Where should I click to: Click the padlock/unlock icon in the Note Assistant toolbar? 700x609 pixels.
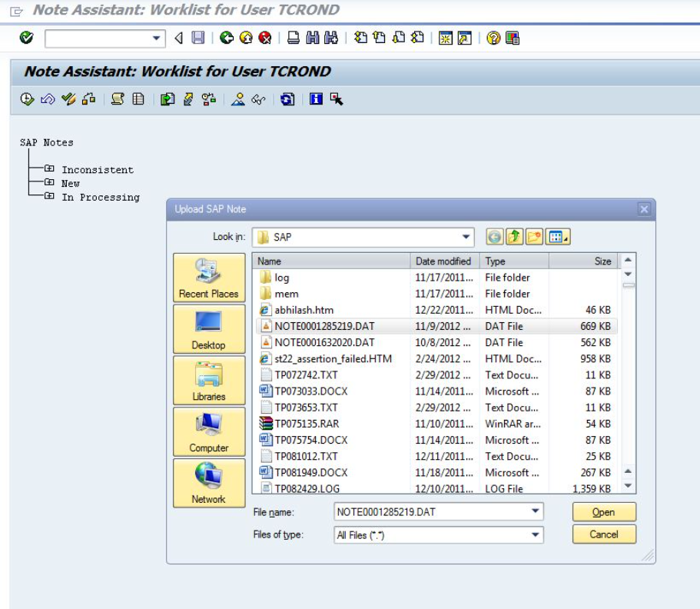pos(88,98)
